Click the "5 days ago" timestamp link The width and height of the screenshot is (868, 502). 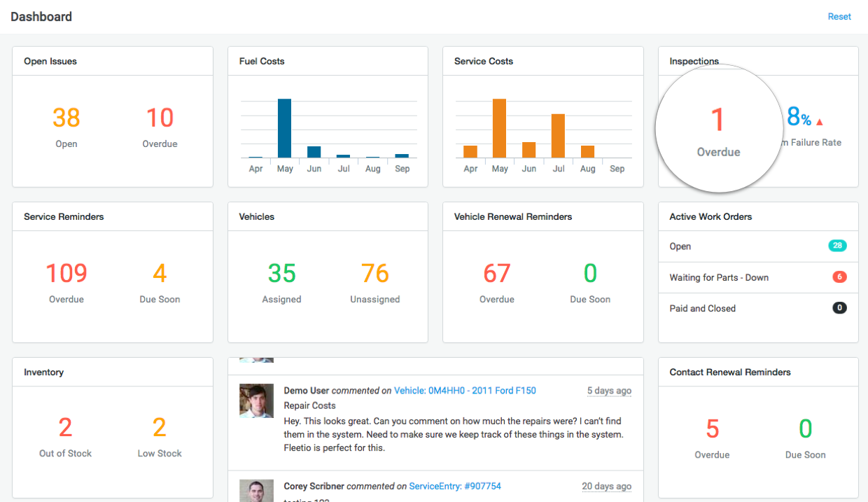(608, 391)
